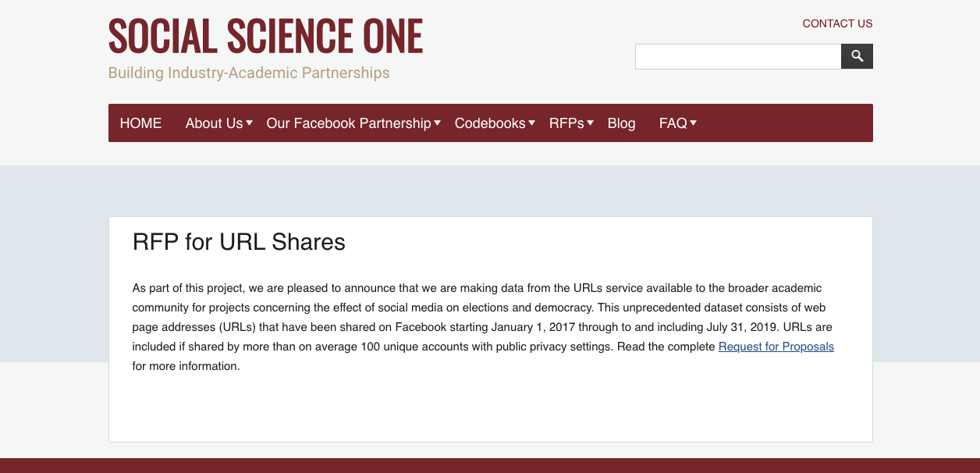
Task: Expand the FAQ dropdown arrow
Action: [694, 123]
